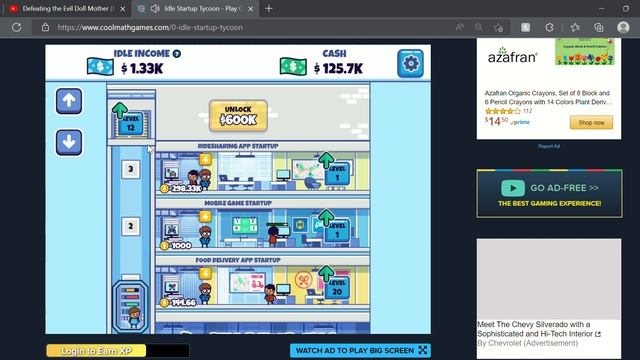
Task: Click the elevator floor 2 marker
Action: (131, 226)
